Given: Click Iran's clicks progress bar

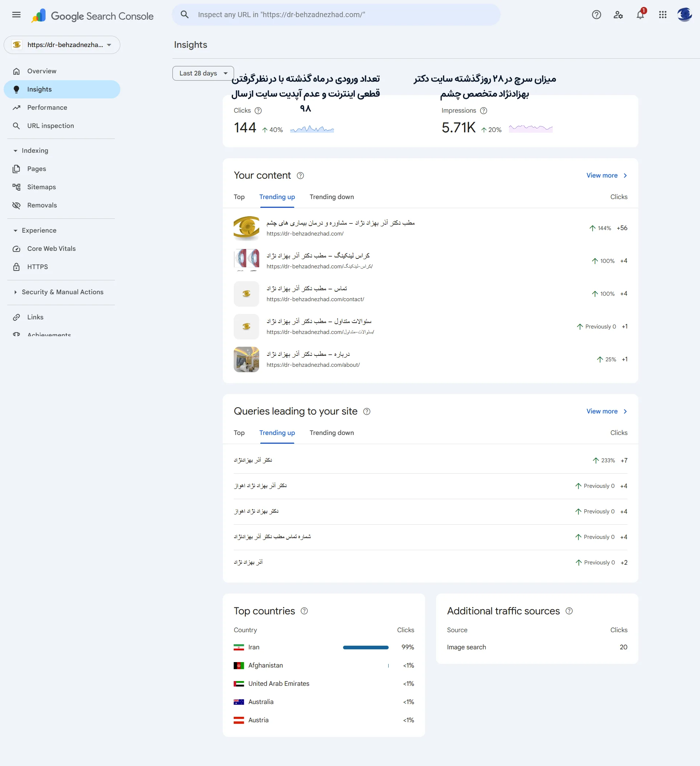Looking at the screenshot, I should point(366,648).
